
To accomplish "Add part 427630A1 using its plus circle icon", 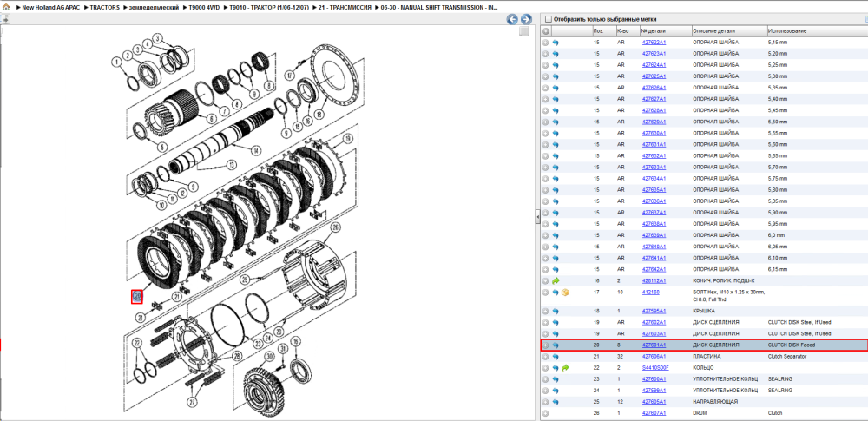I will [x=546, y=133].
